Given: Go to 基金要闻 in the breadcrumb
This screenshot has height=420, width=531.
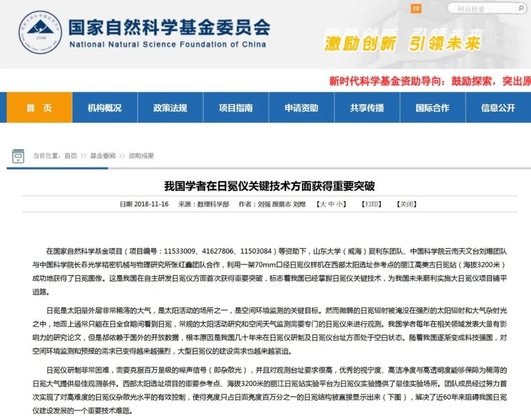Looking at the screenshot, I should 103,156.
